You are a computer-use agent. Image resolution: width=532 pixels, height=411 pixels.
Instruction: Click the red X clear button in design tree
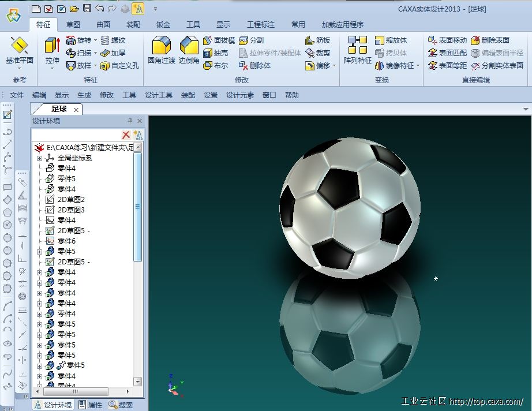click(x=126, y=135)
